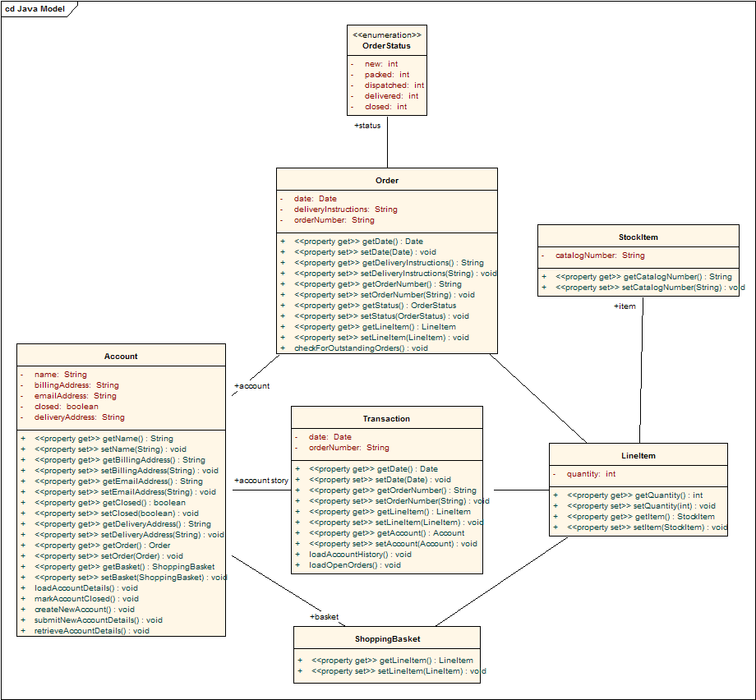Click the "cd Java Model" diagram frame label
The width and height of the screenshot is (756, 700).
[35, 8]
